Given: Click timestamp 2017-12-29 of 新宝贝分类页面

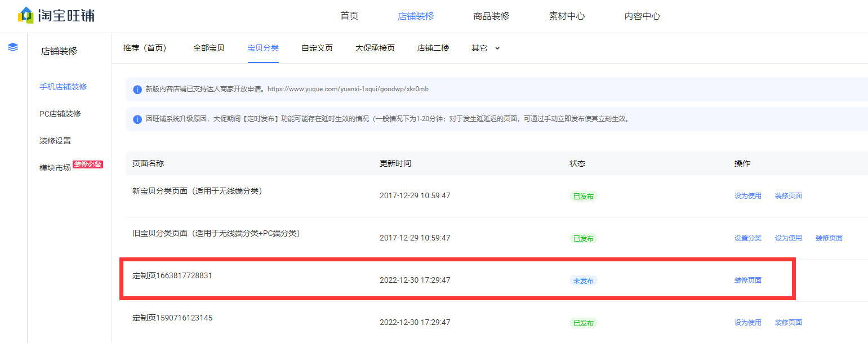Looking at the screenshot, I should pyautogui.click(x=415, y=196).
